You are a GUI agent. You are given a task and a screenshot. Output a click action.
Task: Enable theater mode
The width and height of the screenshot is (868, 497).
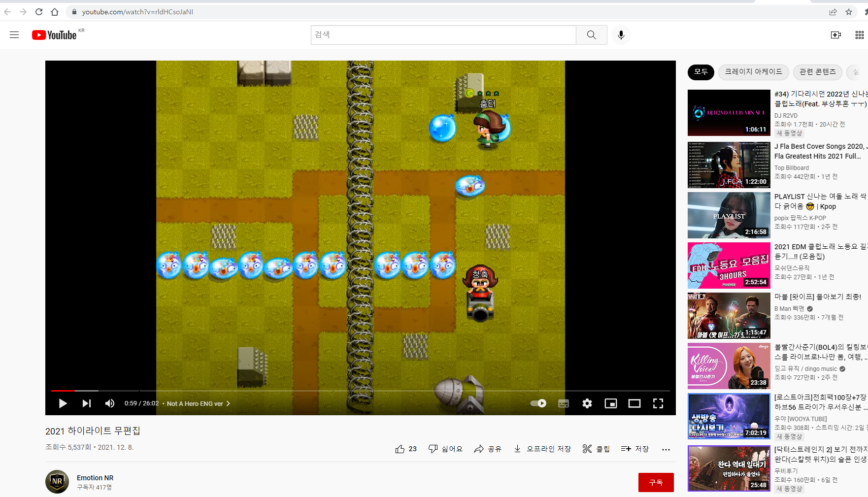coord(634,403)
